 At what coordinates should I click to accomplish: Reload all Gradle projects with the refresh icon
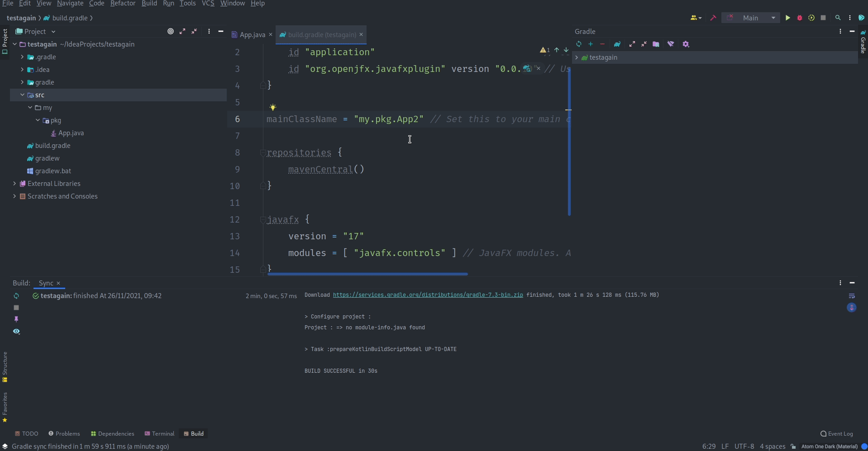pyautogui.click(x=579, y=44)
